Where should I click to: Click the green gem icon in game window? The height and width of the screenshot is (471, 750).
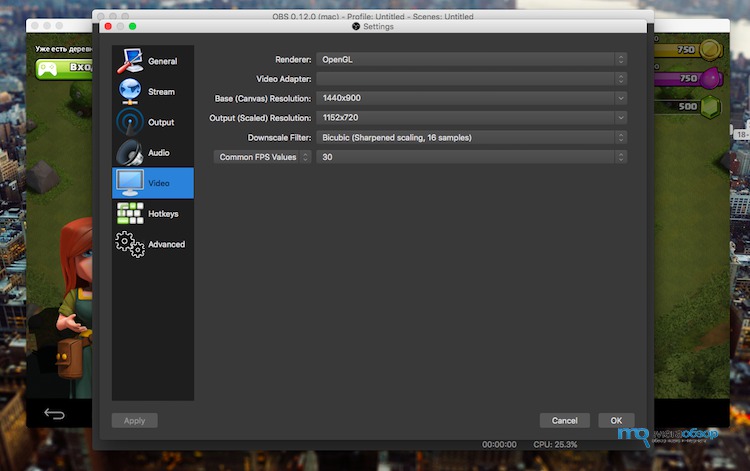click(710, 106)
